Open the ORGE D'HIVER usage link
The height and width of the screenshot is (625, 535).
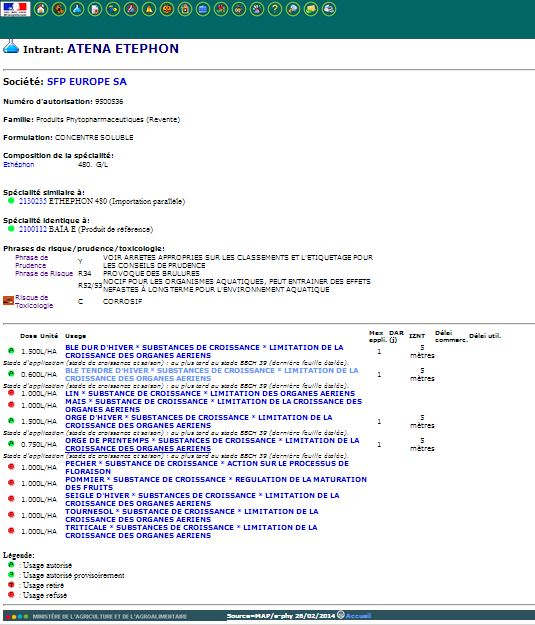(x=199, y=421)
